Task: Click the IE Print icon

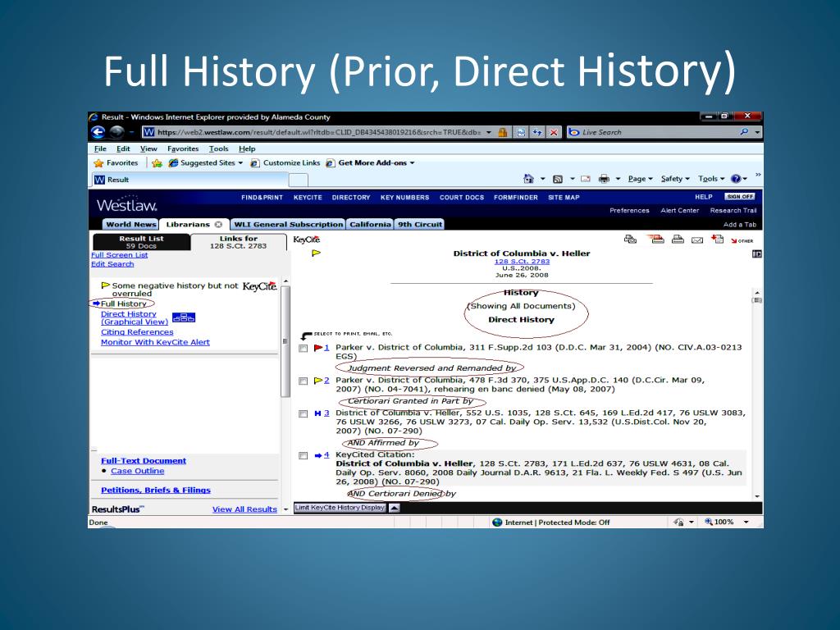Action: (604, 179)
